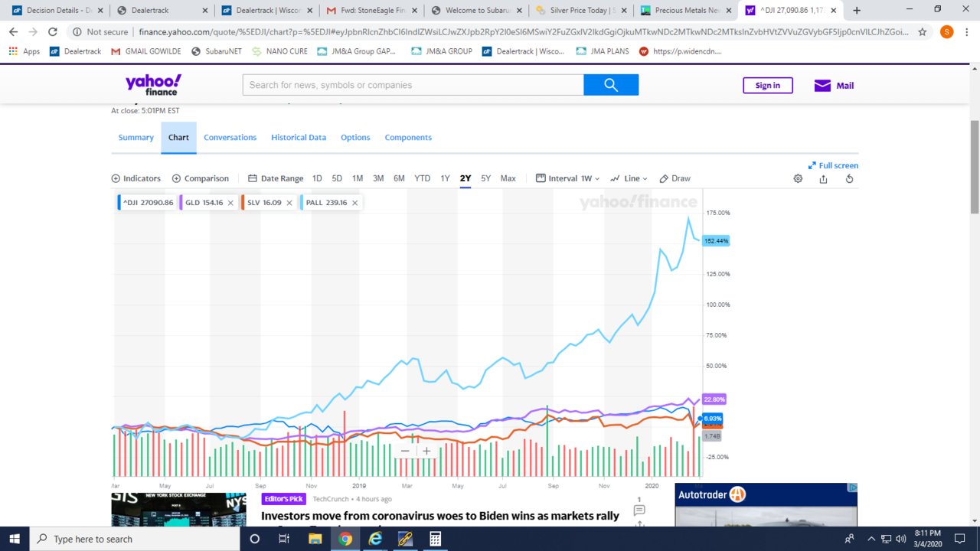This screenshot has height=551, width=980.
Task: Click the Yahoo Finance logo
Action: 153,84
